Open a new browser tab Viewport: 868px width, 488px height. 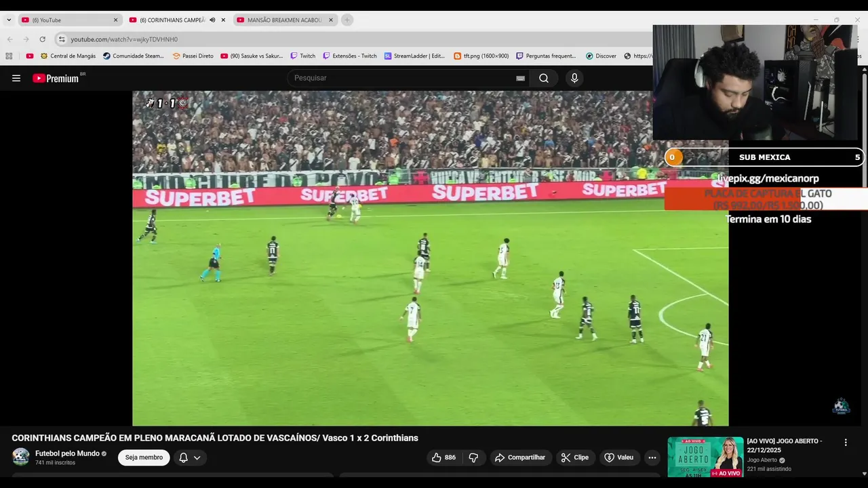click(x=347, y=20)
